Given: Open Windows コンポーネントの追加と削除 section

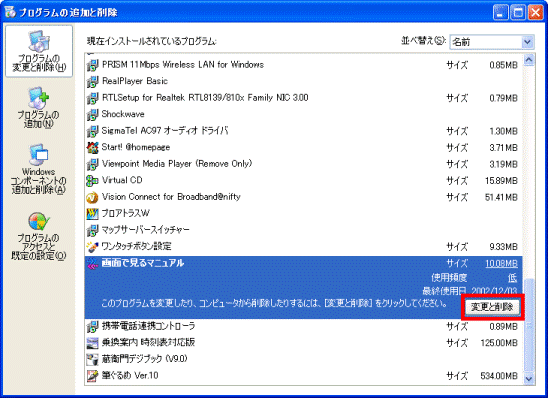Looking at the screenshot, I should tap(38, 169).
